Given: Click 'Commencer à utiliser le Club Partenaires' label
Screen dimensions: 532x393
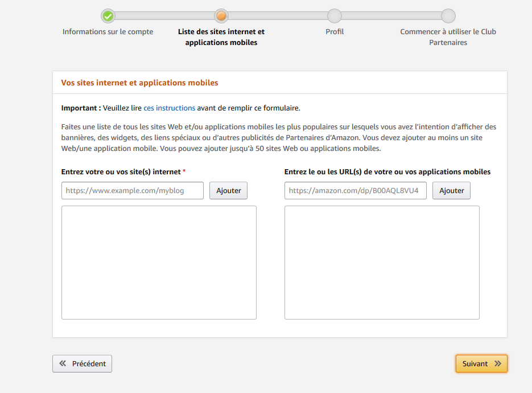Looking at the screenshot, I should tap(448, 37).
